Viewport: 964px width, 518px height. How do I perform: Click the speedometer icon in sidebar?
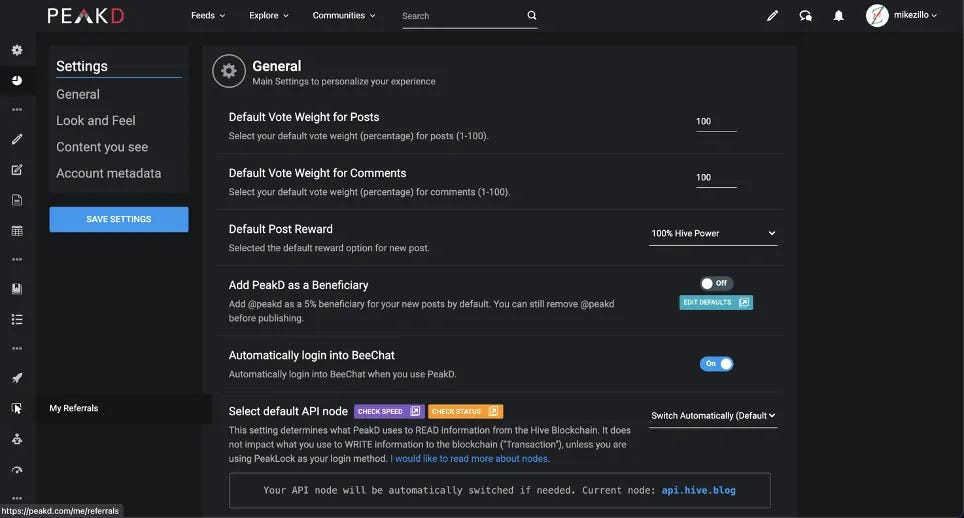click(x=17, y=470)
